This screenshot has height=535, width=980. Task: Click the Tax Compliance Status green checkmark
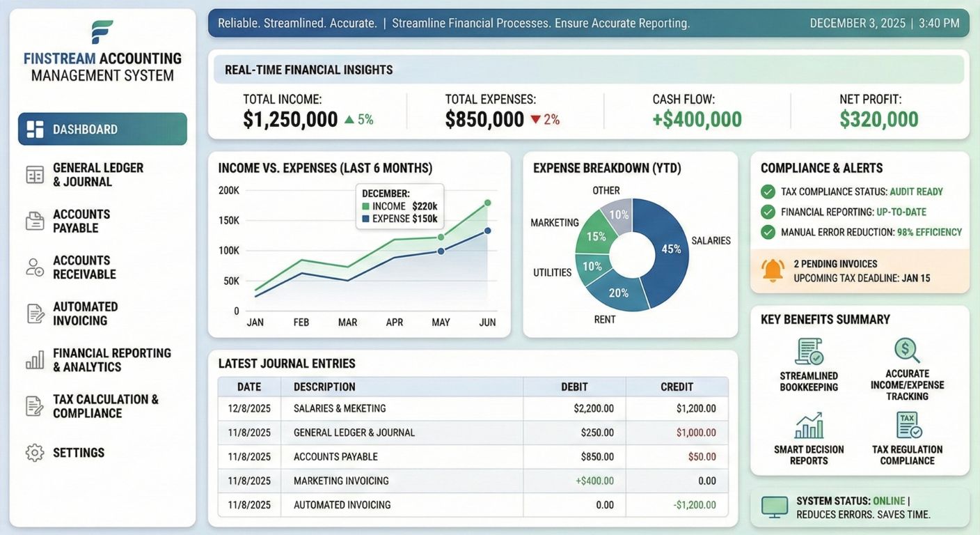pos(768,192)
